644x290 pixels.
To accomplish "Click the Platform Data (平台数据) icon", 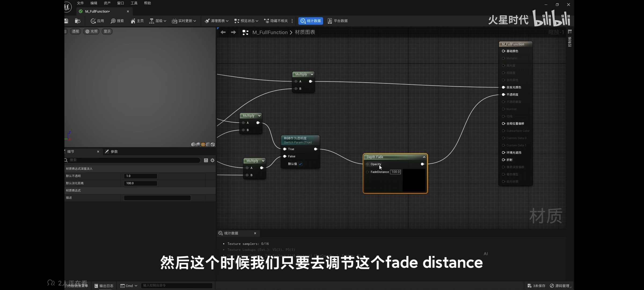I will click(330, 21).
